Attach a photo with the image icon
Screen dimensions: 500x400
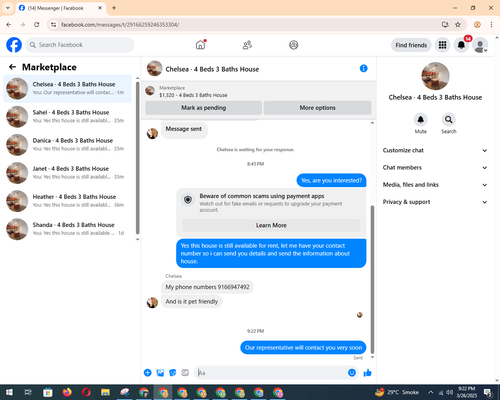point(160,373)
